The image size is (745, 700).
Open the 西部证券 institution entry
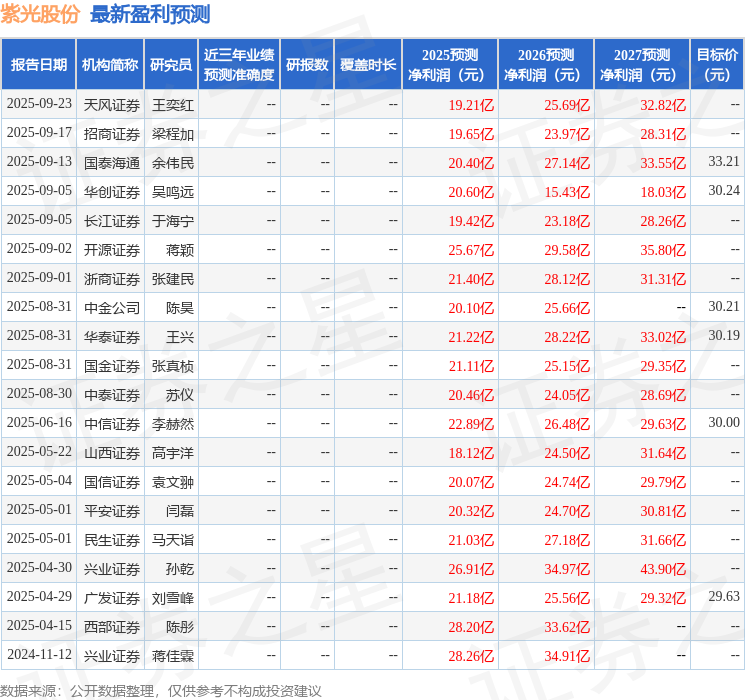pos(111,627)
